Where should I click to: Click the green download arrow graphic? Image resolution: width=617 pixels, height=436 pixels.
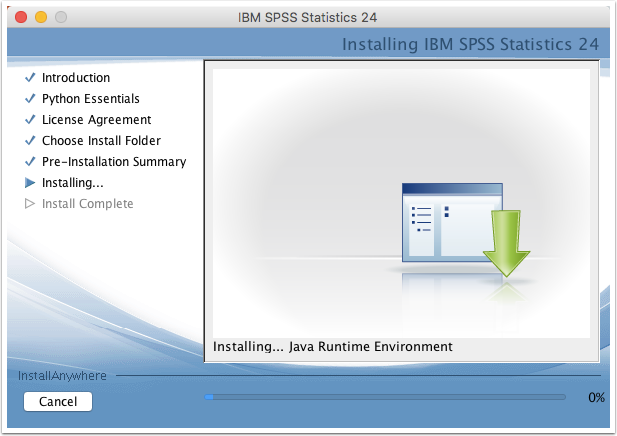(506, 243)
